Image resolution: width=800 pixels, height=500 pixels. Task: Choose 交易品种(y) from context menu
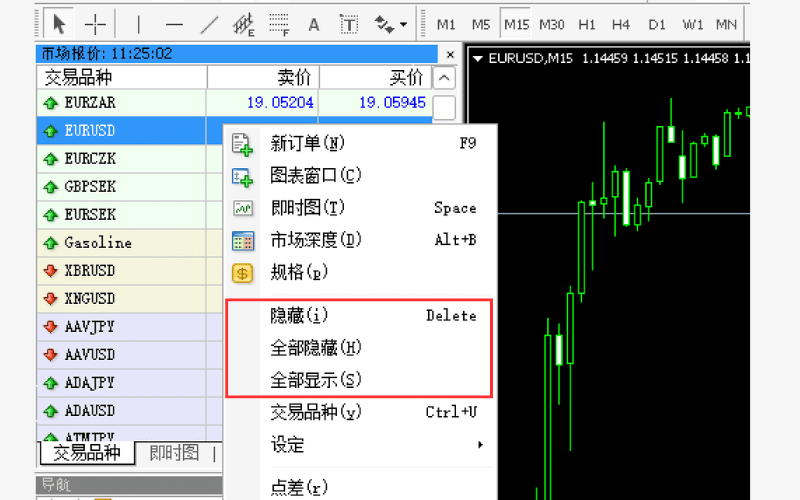click(360, 412)
